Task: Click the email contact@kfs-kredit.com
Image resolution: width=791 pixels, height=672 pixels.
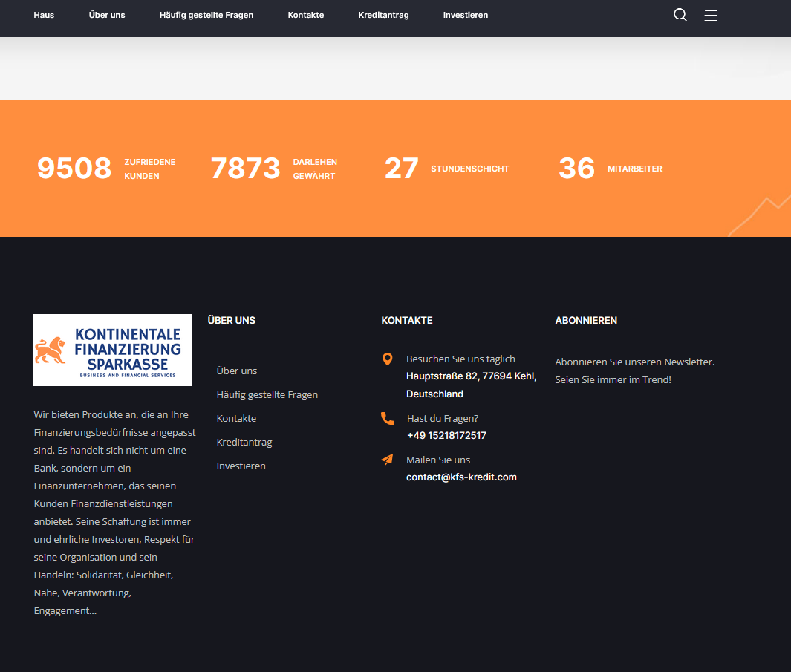Action: pos(461,477)
